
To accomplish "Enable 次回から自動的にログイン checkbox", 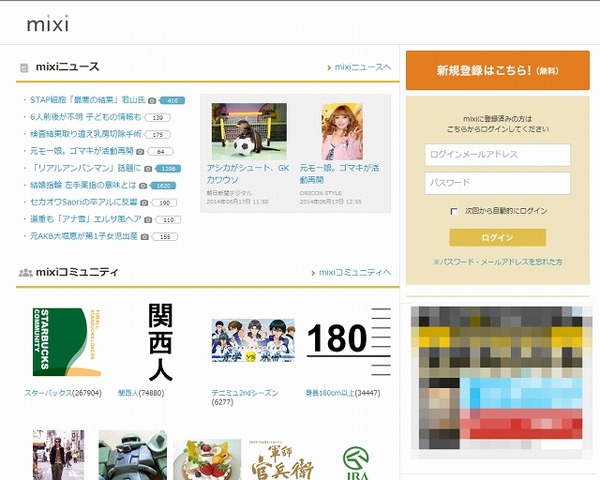I will click(x=454, y=211).
